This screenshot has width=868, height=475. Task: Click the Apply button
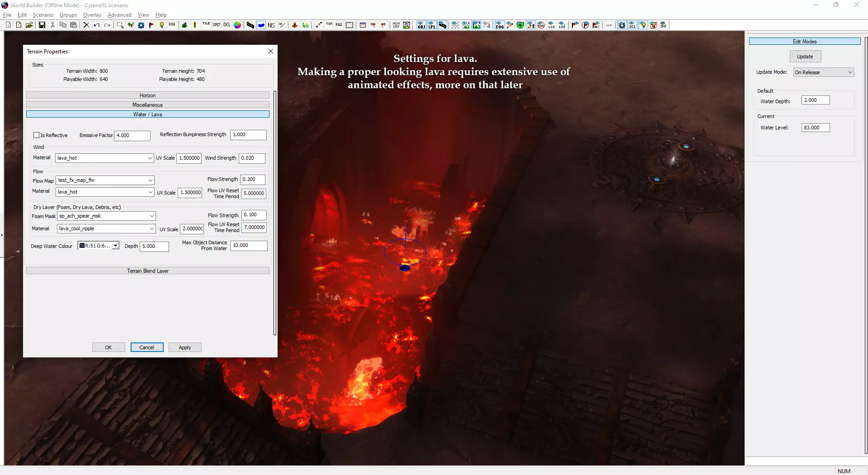184,347
